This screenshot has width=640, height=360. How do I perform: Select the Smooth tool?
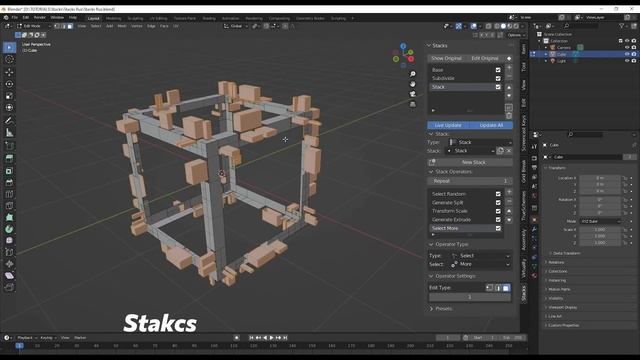(9, 241)
